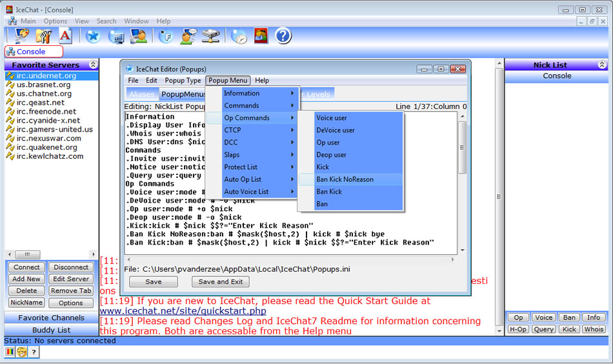Click the server list horizontal scrollbar thumb
The width and height of the screenshot is (613, 364).
click(x=27, y=254)
